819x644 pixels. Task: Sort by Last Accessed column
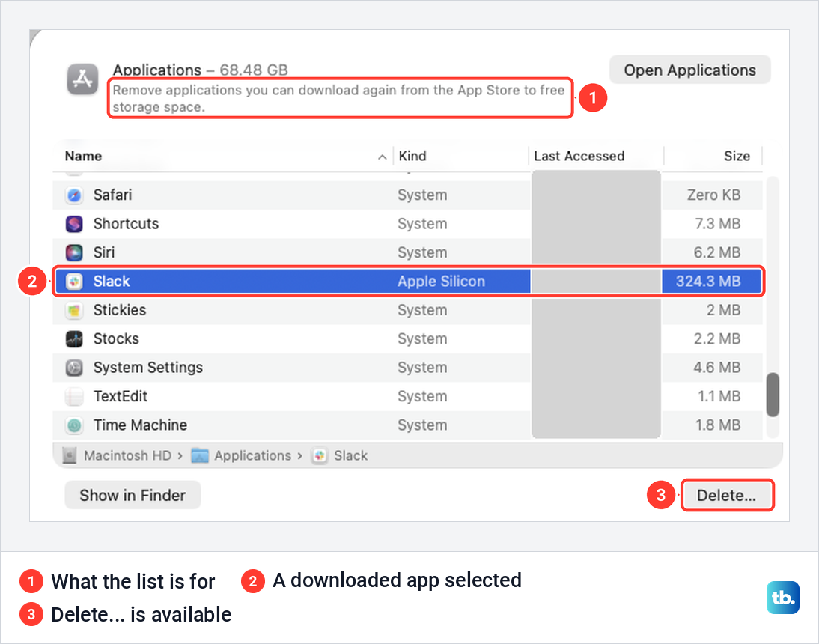[x=579, y=157]
